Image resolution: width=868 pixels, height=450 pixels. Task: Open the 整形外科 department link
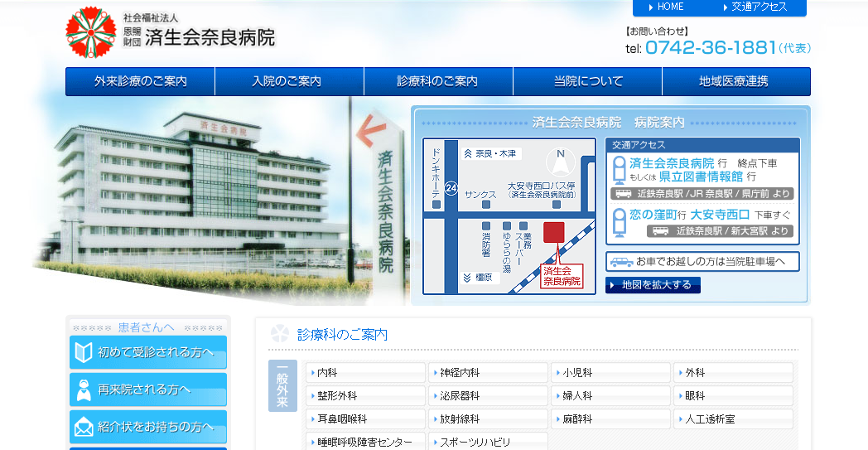pos(365,396)
